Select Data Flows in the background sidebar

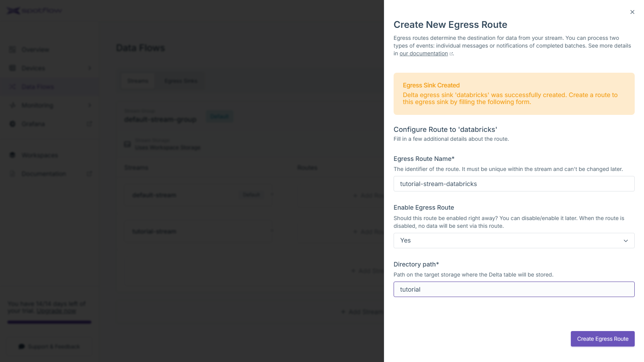(x=49, y=87)
